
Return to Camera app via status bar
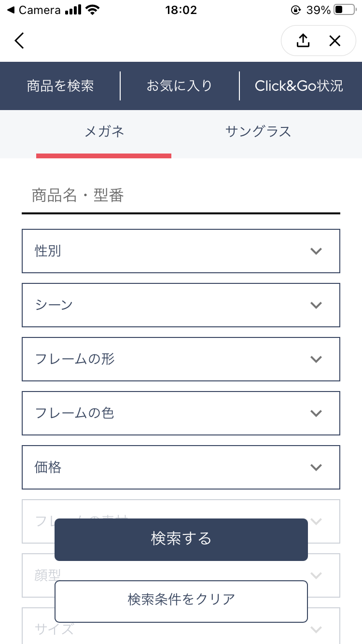coord(33,10)
